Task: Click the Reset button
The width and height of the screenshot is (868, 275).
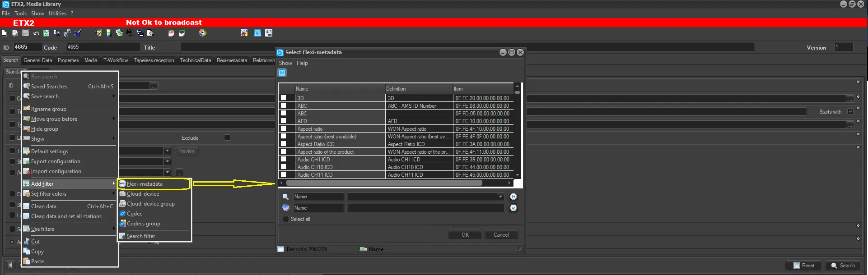Action: pos(804,266)
